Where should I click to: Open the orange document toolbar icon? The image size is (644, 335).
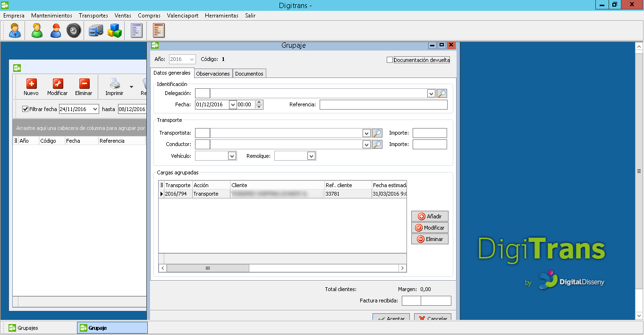[159, 31]
